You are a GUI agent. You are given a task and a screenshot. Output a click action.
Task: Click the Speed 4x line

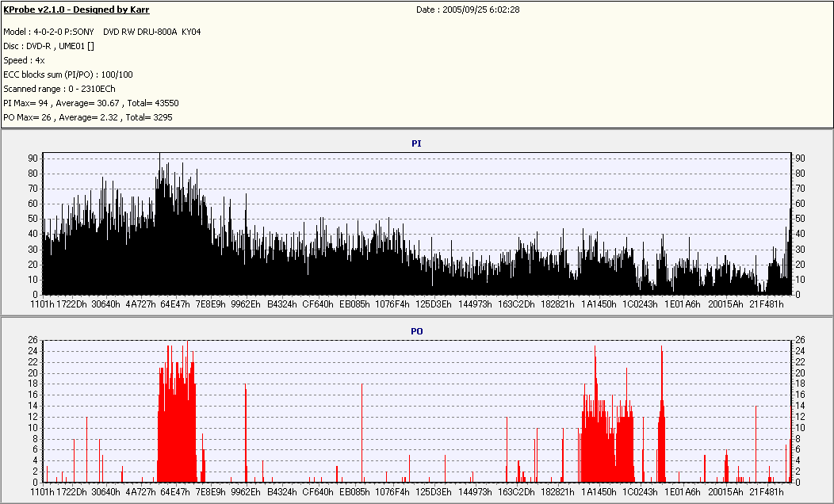click(x=22, y=60)
